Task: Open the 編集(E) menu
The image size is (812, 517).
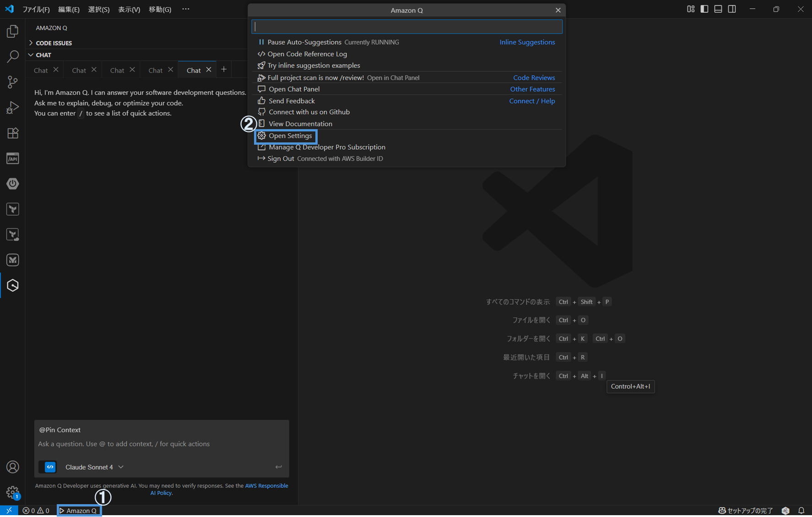Action: (69, 9)
